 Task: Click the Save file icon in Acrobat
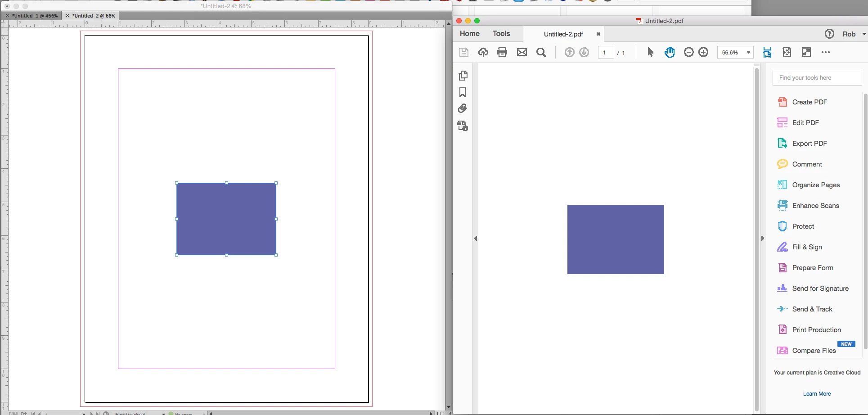point(463,52)
